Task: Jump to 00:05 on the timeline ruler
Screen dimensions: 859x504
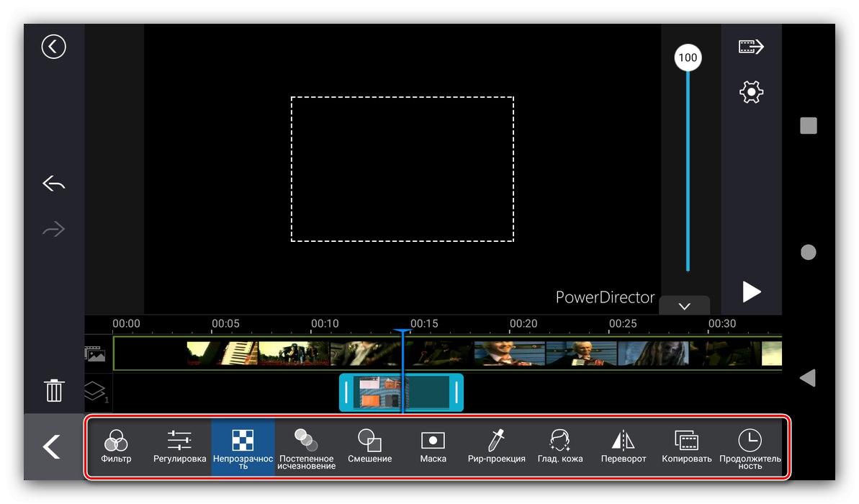Action: 225,324
